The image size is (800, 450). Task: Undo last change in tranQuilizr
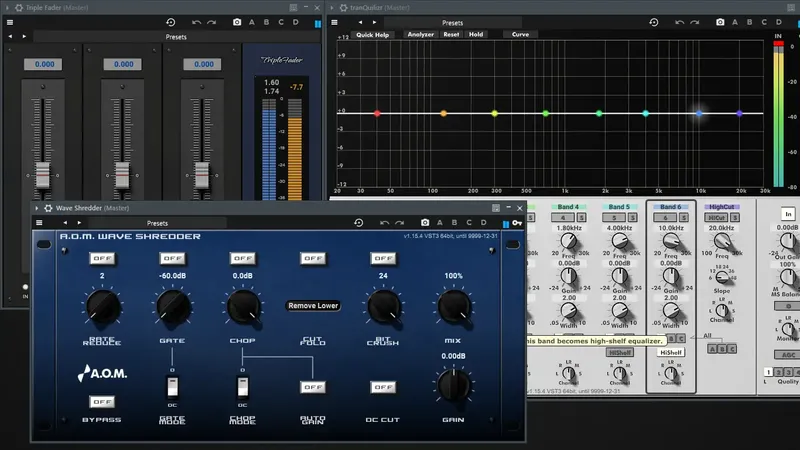click(680, 22)
